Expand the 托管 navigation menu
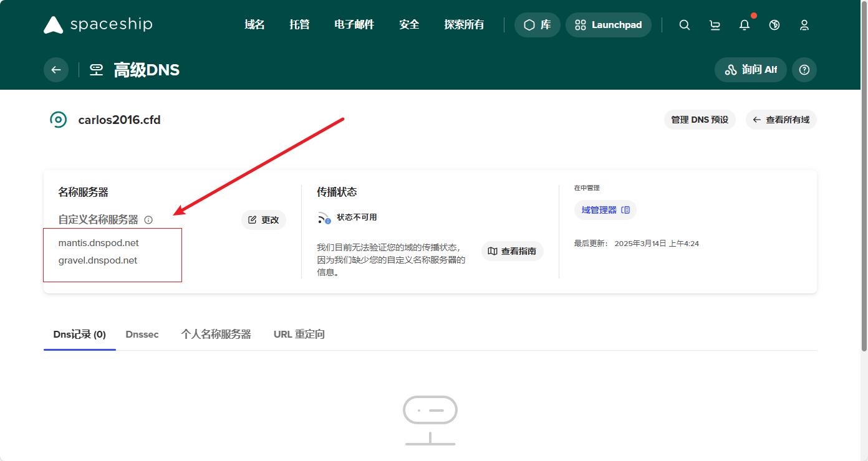Image resolution: width=868 pixels, height=461 pixels. (299, 25)
